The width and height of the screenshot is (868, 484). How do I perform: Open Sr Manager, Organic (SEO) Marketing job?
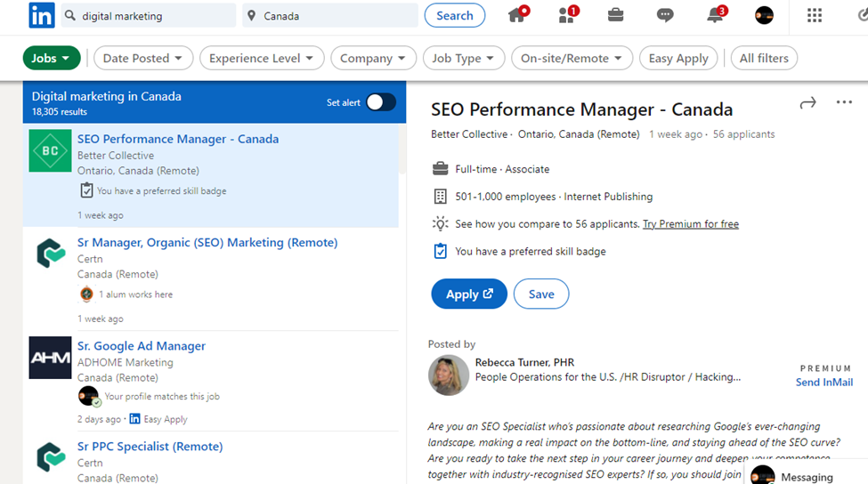(207, 242)
